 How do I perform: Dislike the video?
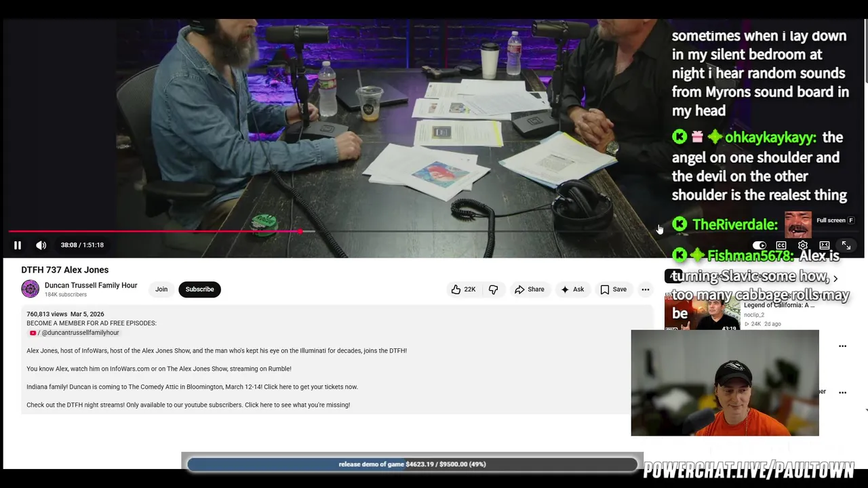(x=494, y=289)
